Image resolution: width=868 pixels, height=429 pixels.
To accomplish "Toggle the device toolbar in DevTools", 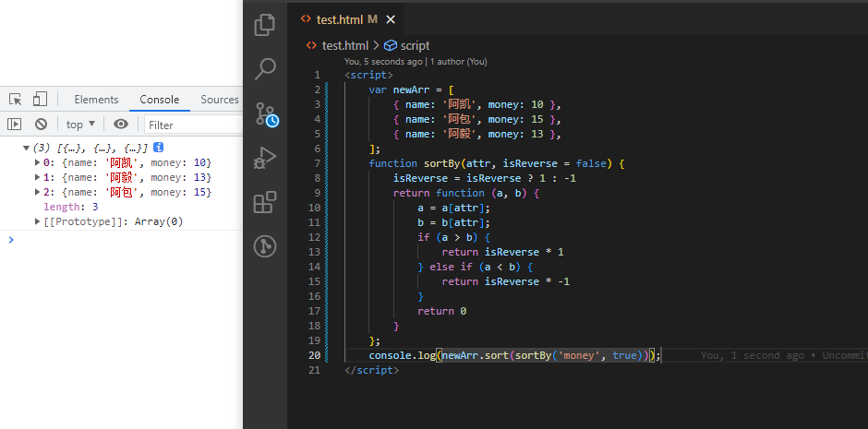I will pyautogui.click(x=40, y=100).
